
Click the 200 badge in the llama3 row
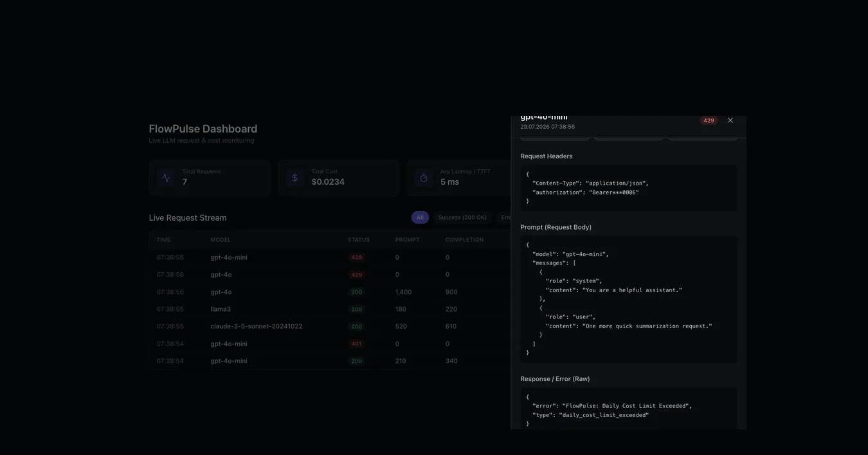pos(356,310)
